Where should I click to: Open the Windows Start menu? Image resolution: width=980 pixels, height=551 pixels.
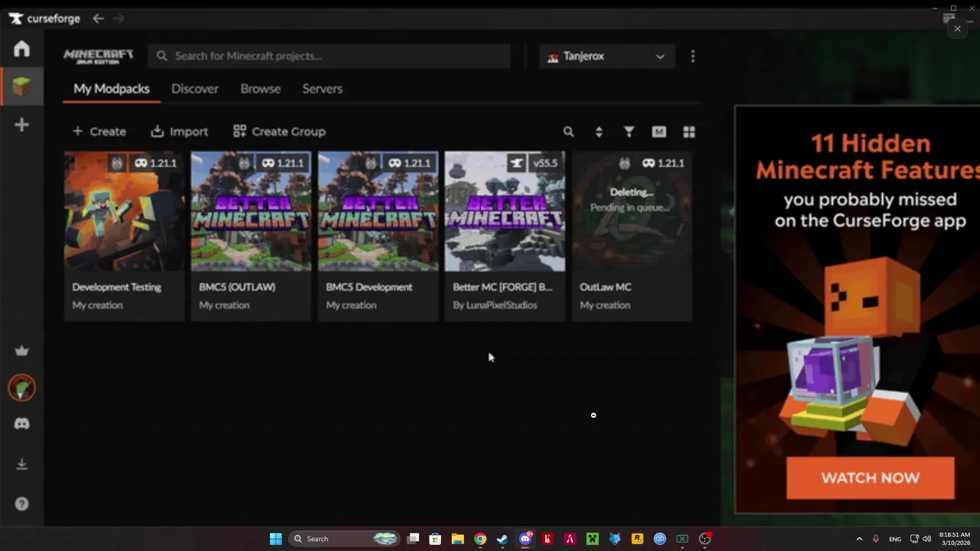pos(276,539)
